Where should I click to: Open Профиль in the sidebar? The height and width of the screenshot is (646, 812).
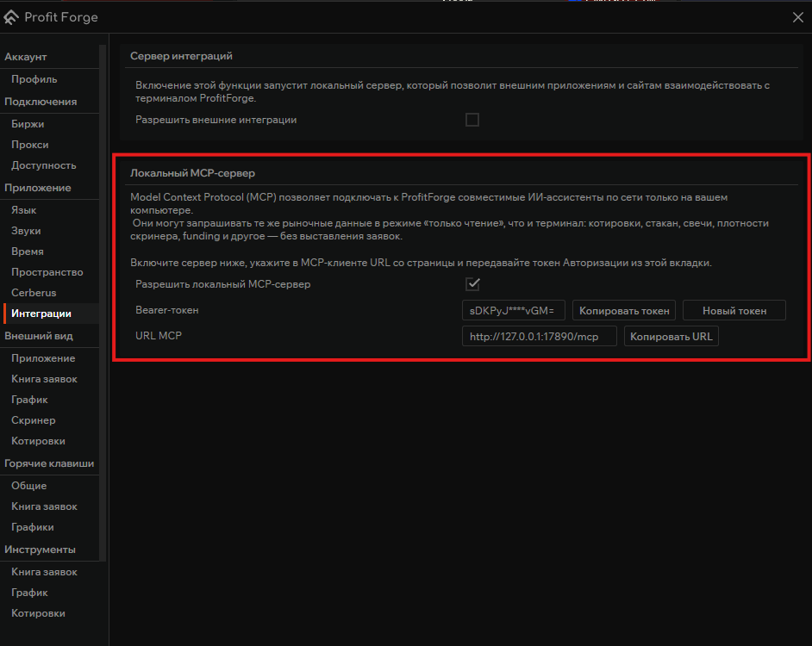(x=34, y=79)
